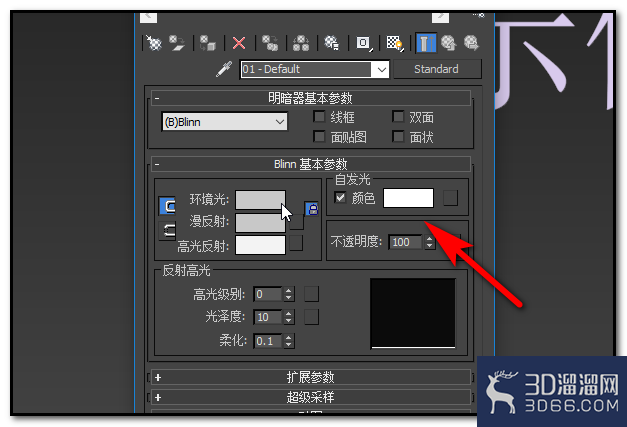
Task: Click Show Shaded Material in Viewport icon
Action: [395, 42]
